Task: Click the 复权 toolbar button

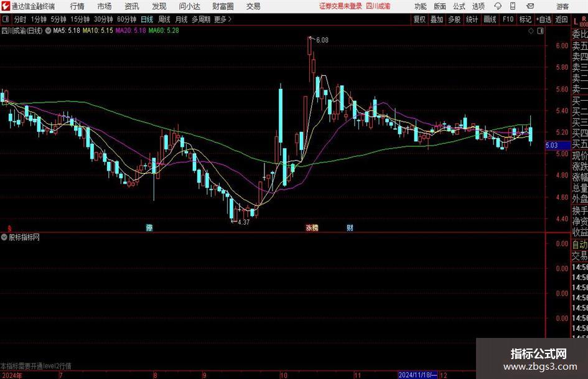Action: click(x=419, y=19)
